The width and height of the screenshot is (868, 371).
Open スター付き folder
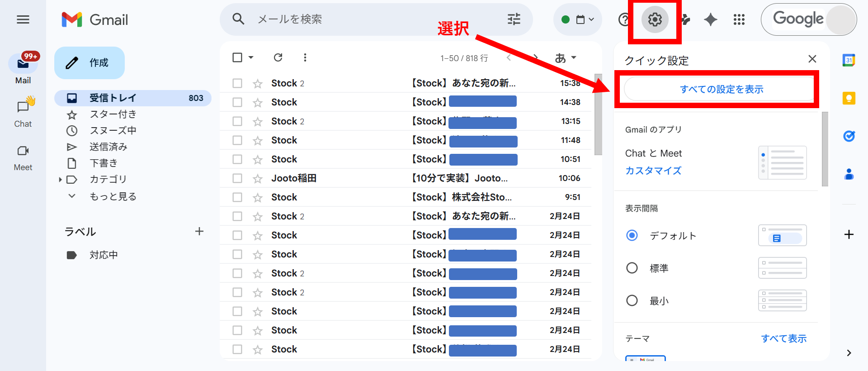[x=113, y=114]
